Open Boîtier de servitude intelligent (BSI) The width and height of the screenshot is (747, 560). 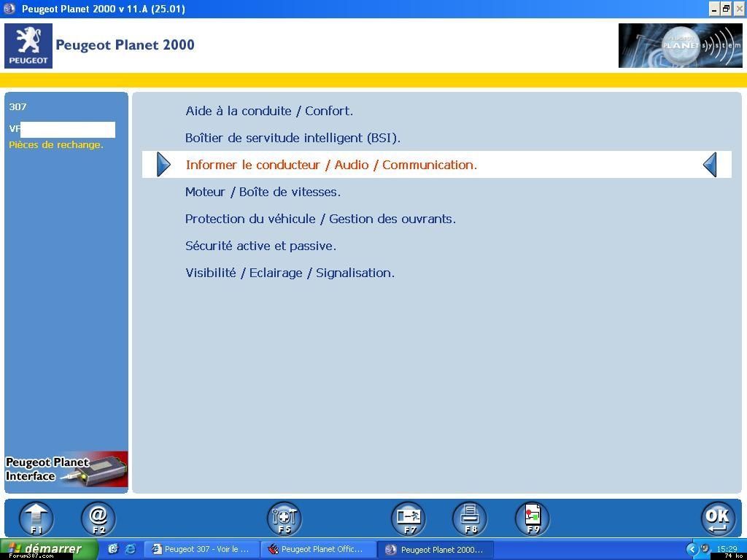pos(293,138)
